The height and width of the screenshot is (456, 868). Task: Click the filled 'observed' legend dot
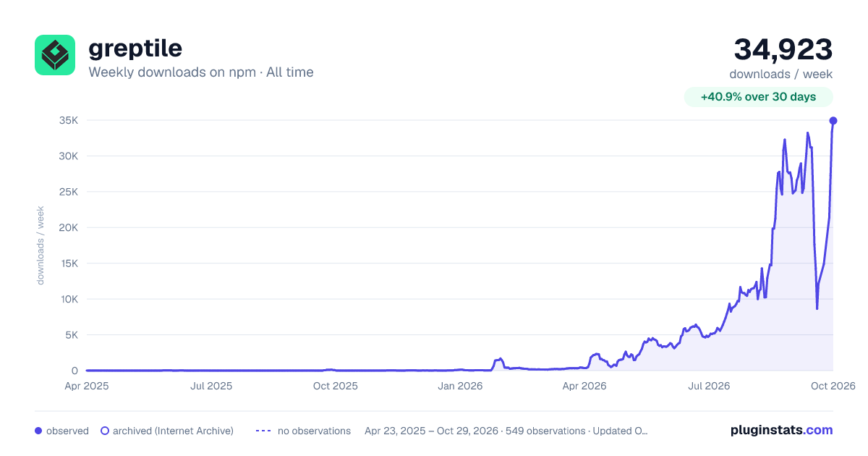pos(38,431)
